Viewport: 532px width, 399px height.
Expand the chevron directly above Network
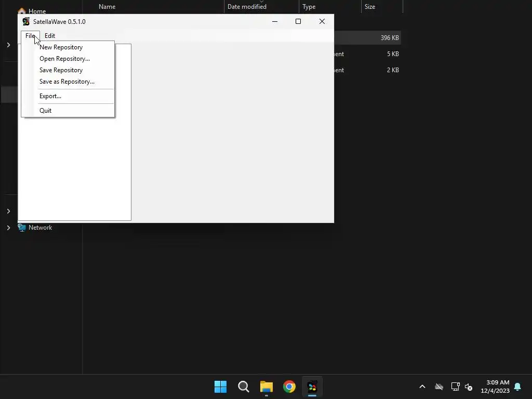(x=8, y=211)
